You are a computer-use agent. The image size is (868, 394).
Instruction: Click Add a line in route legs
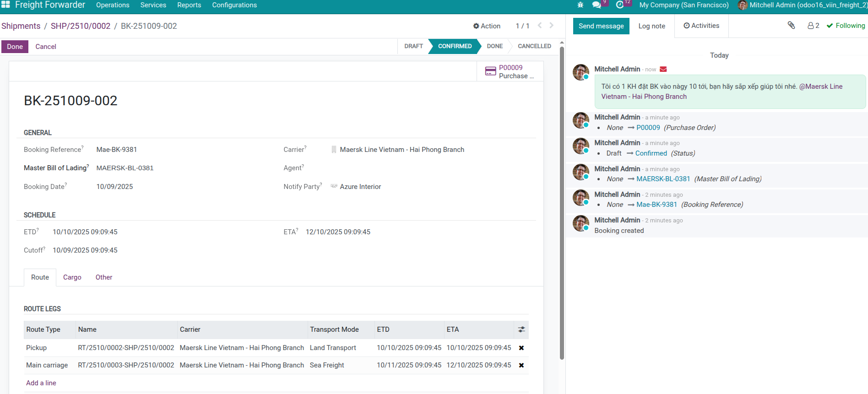point(41,383)
